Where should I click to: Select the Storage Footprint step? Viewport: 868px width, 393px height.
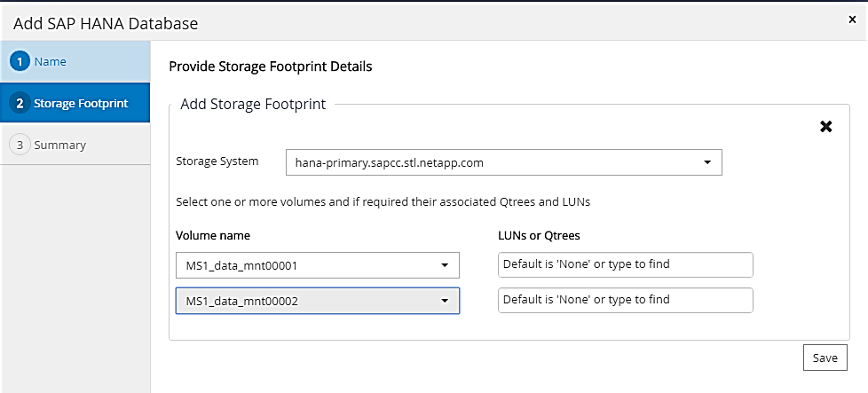click(80, 103)
